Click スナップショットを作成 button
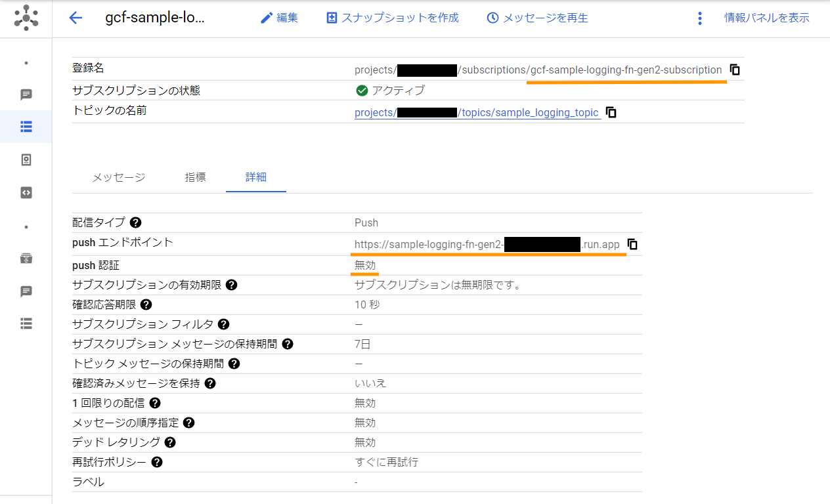This screenshot has height=504, width=830. point(393,18)
